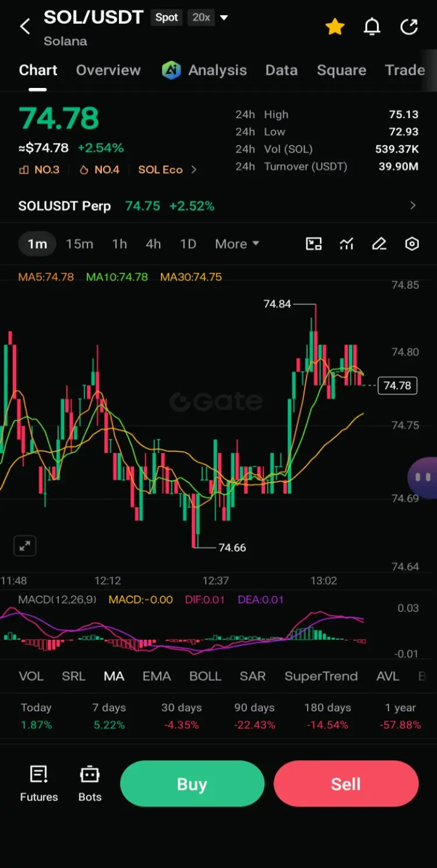Screen dimensions: 437x868
Task: Toggle the EMA indicator
Action: click(157, 676)
